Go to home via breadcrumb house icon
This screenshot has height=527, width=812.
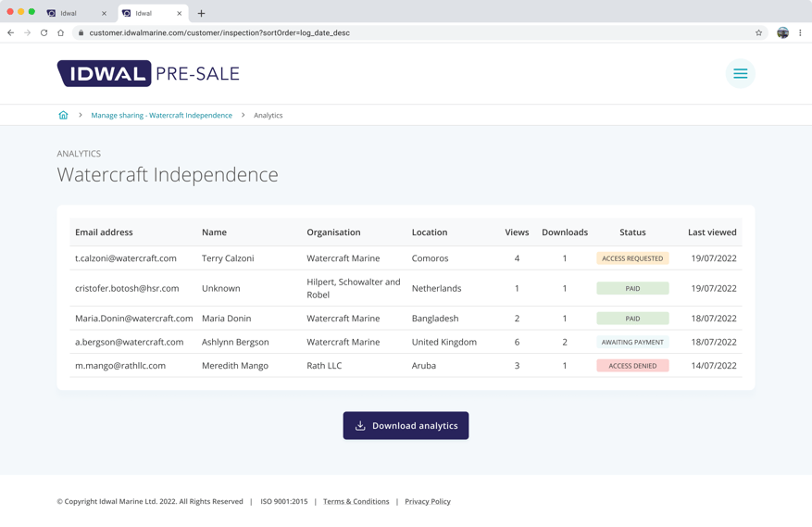point(63,115)
